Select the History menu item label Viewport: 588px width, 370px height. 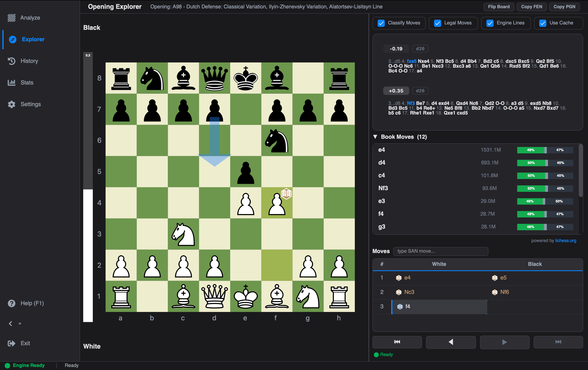tap(29, 61)
